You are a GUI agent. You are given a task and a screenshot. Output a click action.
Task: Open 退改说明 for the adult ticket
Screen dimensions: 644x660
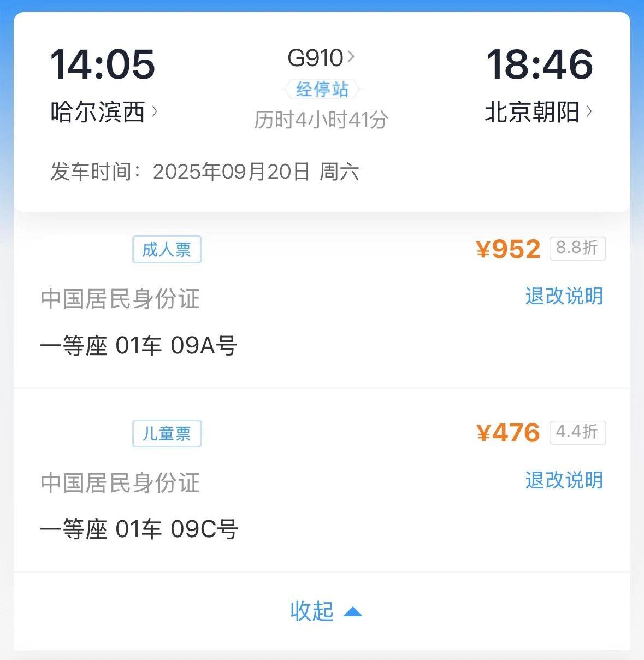[x=564, y=296]
